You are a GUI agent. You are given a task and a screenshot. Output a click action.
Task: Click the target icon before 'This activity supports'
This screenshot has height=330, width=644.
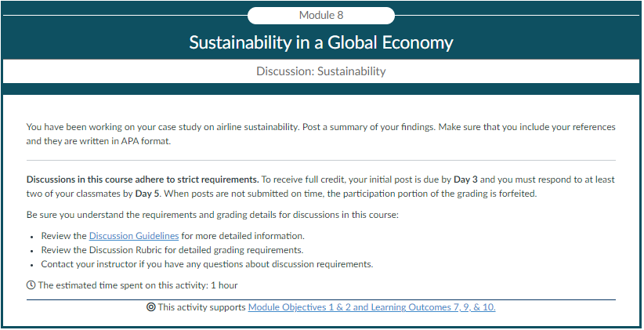tap(151, 307)
